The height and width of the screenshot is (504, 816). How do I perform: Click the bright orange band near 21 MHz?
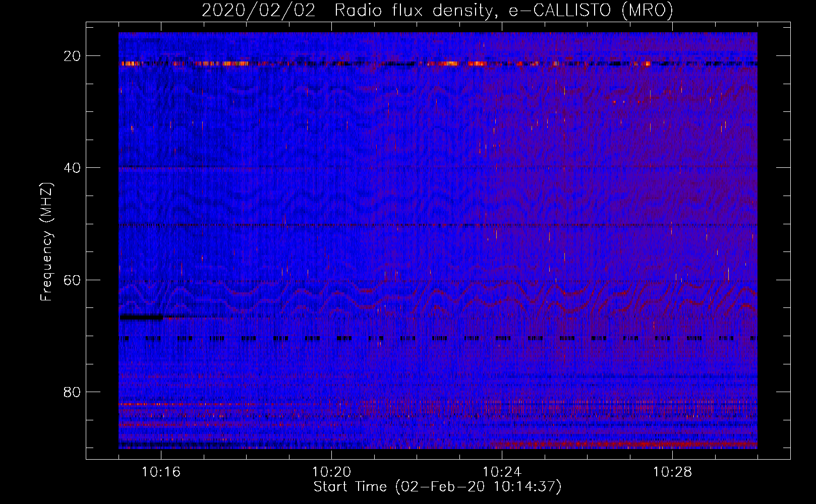tap(438, 64)
